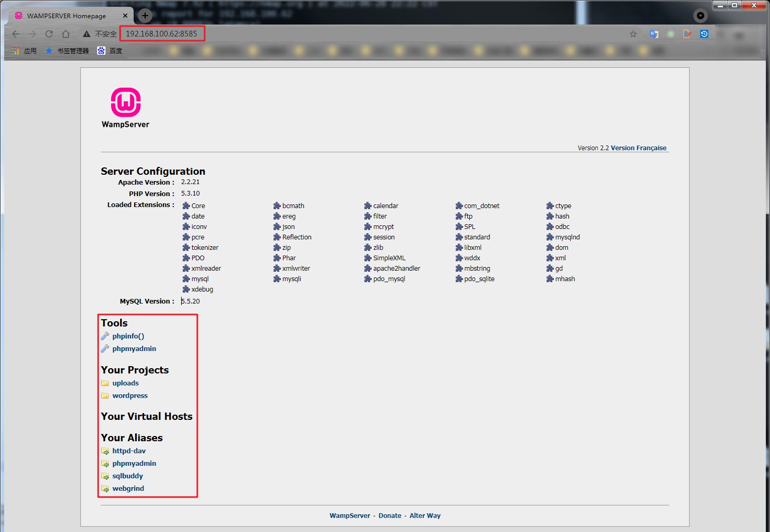Open WampServer footer link
The image size is (770, 532).
click(x=350, y=516)
